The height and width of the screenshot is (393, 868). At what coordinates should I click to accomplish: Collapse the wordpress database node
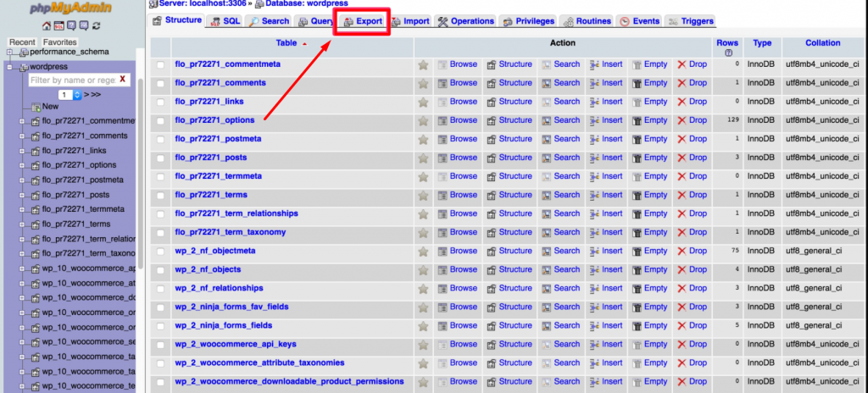(9, 67)
